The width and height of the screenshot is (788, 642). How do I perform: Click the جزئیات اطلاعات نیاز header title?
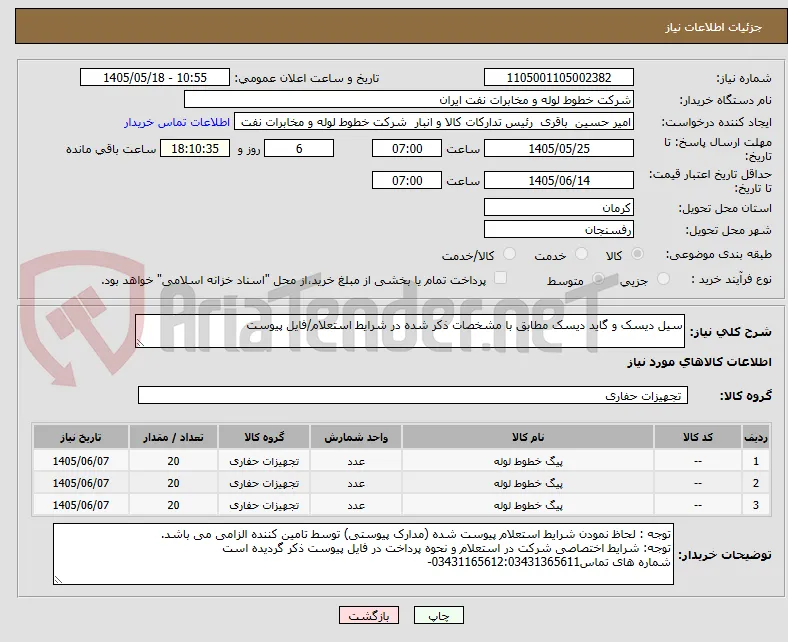point(713,27)
